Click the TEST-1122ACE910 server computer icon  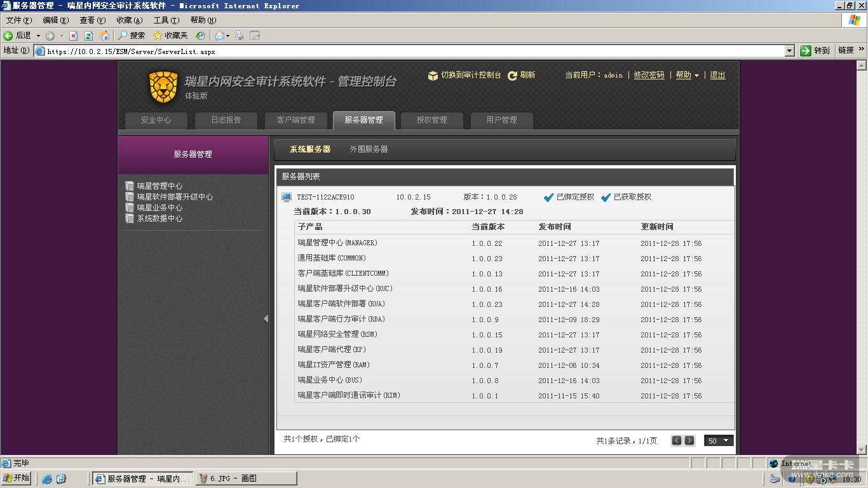287,198
